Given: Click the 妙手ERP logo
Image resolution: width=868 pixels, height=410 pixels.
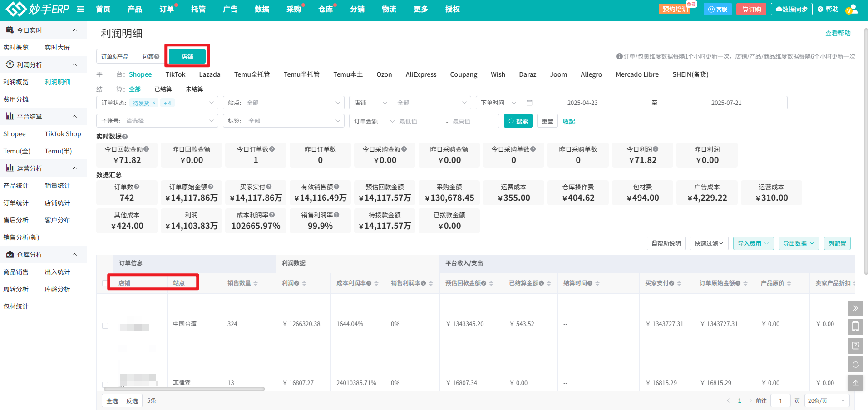Looking at the screenshot, I should [37, 9].
